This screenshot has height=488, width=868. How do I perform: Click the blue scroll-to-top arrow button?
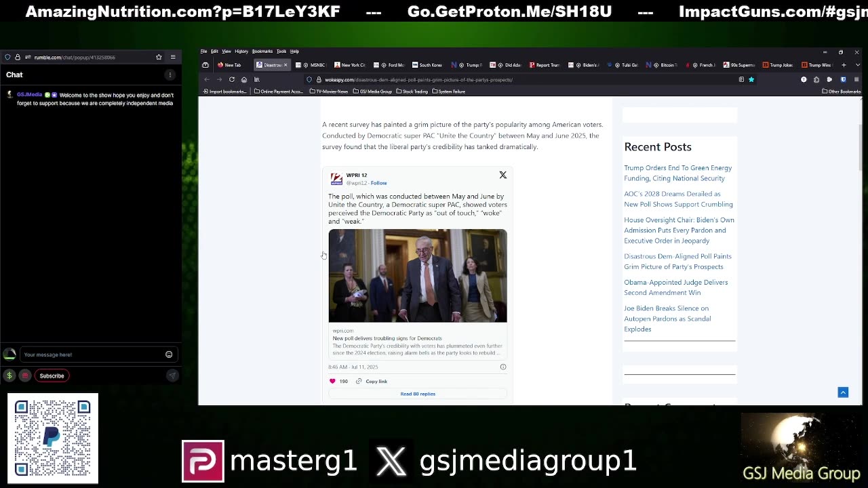click(x=843, y=392)
